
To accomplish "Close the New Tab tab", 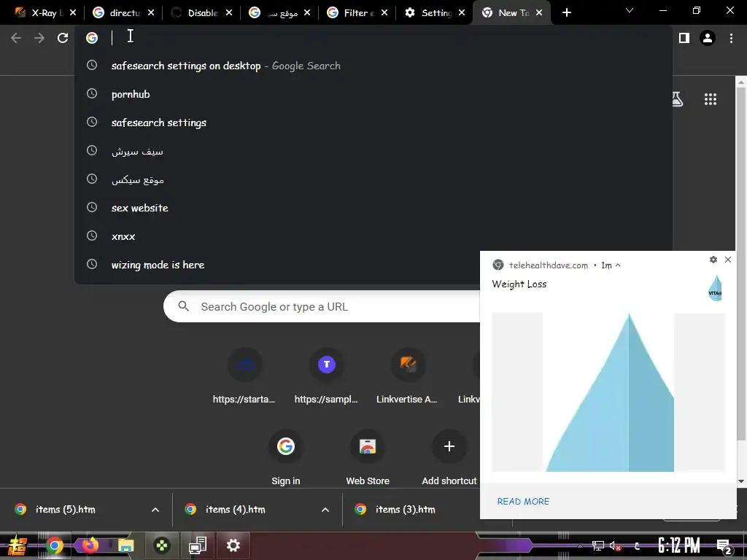I will (x=539, y=12).
